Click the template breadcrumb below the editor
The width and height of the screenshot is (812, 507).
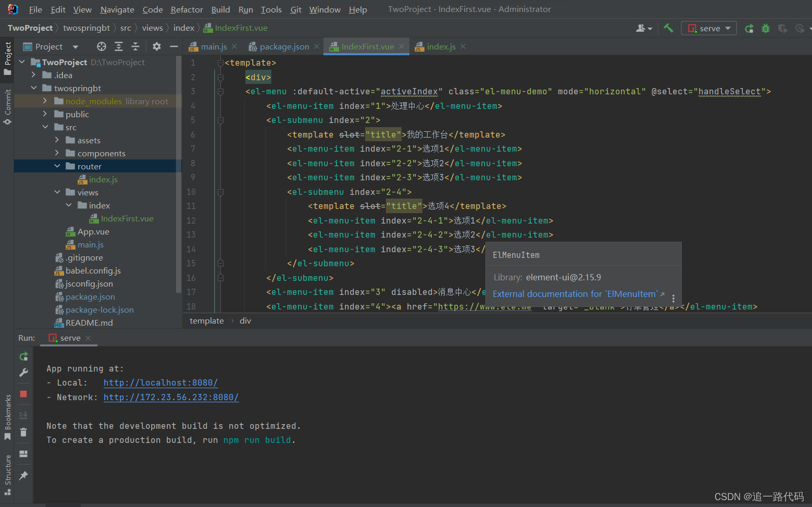206,320
